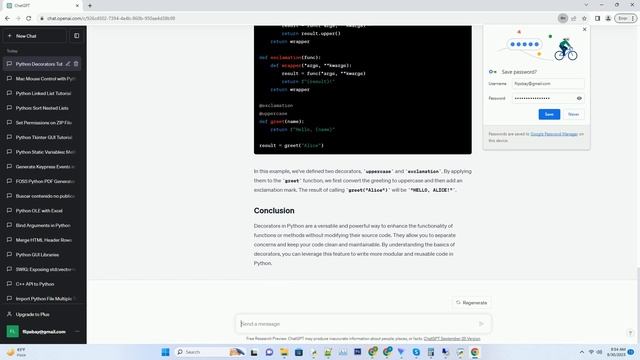Open the Bind Arguments in Python chat

point(42,225)
